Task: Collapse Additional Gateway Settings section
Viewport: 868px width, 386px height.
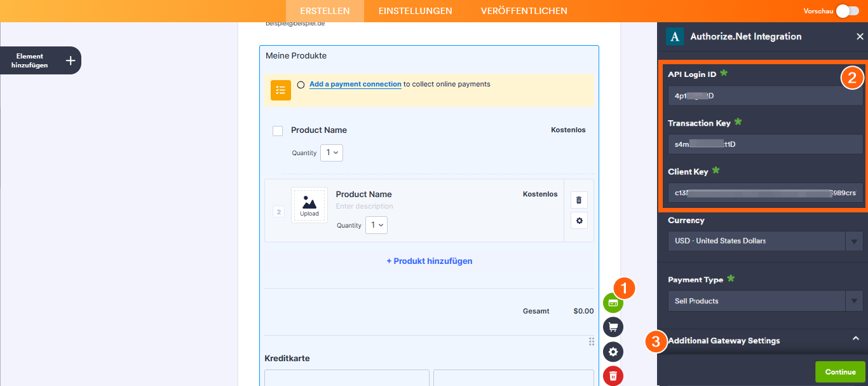Action: tap(855, 339)
